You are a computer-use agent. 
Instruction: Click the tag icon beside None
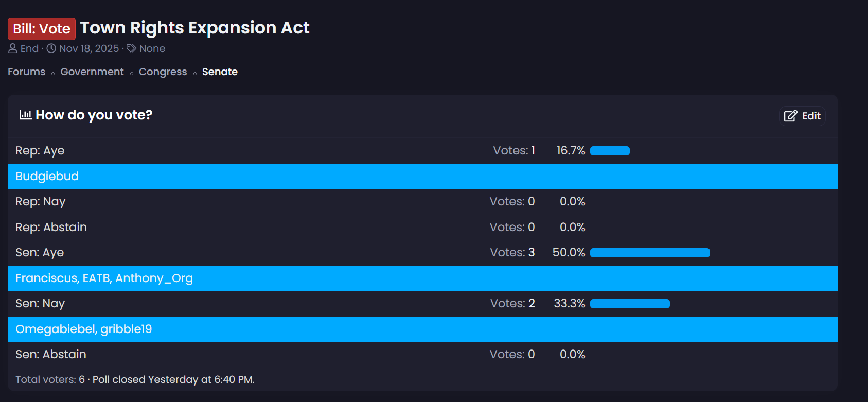coord(132,48)
